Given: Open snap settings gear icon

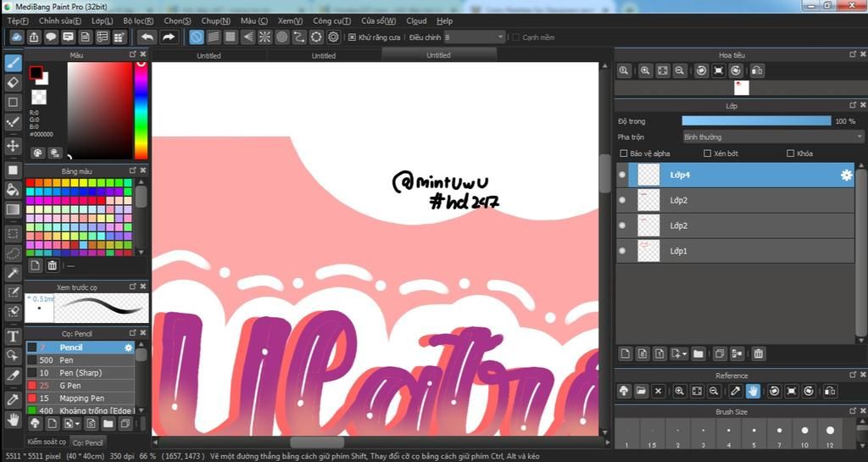Looking at the screenshot, I should [333, 37].
